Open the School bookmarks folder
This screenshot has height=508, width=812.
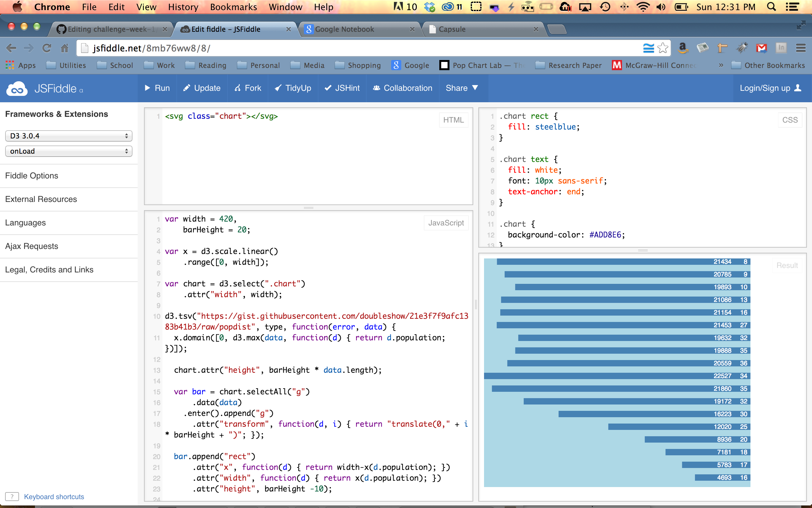[x=115, y=65]
